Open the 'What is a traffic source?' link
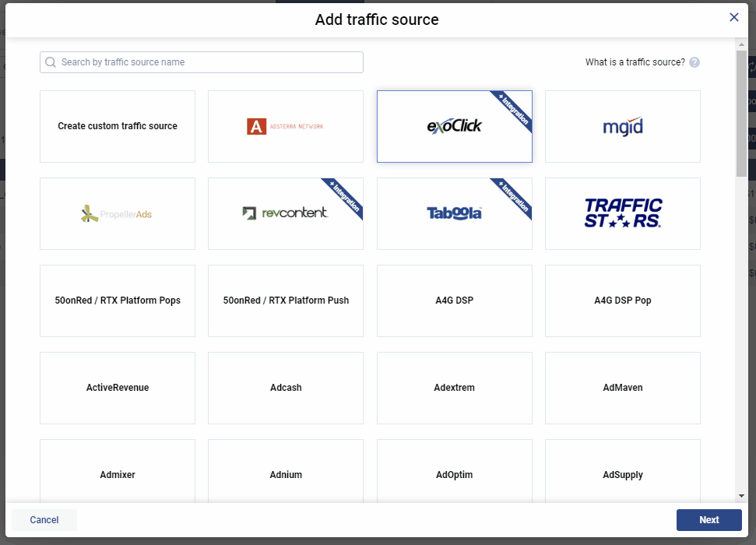 click(x=635, y=62)
